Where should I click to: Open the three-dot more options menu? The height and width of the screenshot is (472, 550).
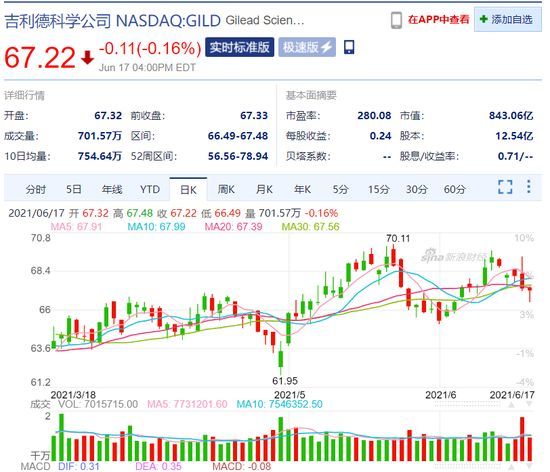tap(529, 187)
